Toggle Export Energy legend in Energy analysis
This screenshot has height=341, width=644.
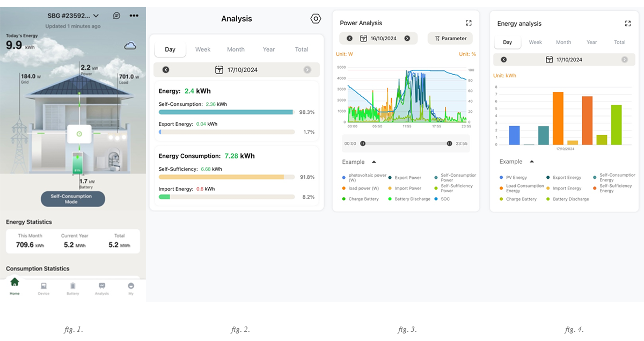click(x=563, y=178)
